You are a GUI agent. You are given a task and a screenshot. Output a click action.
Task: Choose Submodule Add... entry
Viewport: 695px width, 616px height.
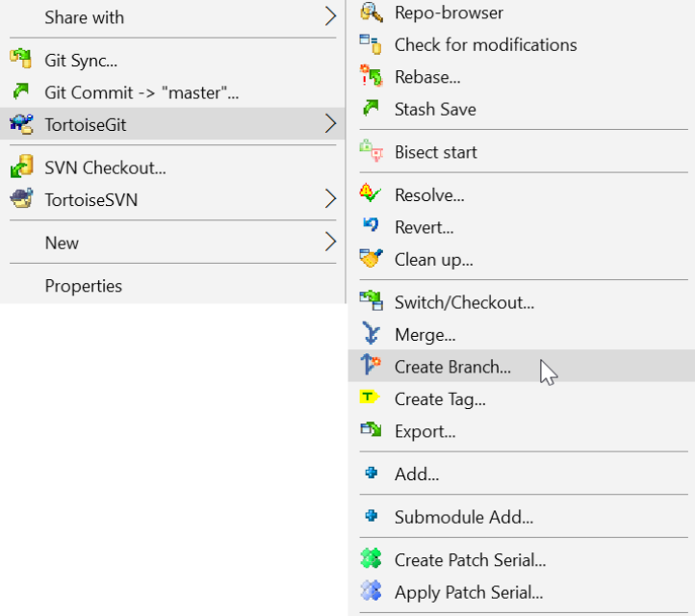point(463,517)
